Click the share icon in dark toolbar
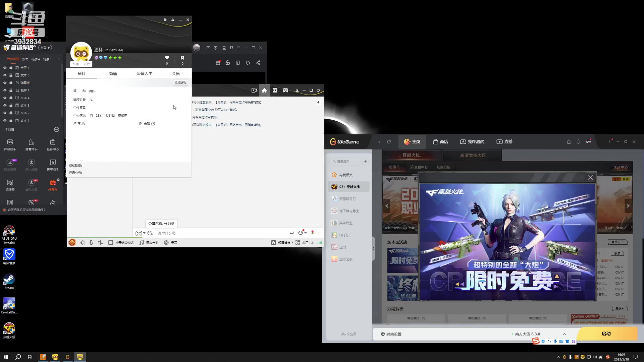Viewport: 644px width, 362px height. coord(258,63)
